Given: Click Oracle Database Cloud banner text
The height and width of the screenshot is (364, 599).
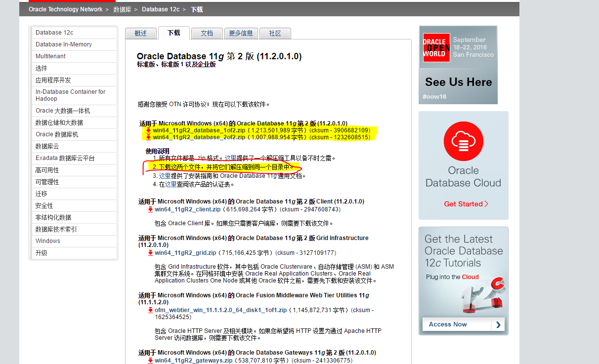Looking at the screenshot, I should [463, 177].
